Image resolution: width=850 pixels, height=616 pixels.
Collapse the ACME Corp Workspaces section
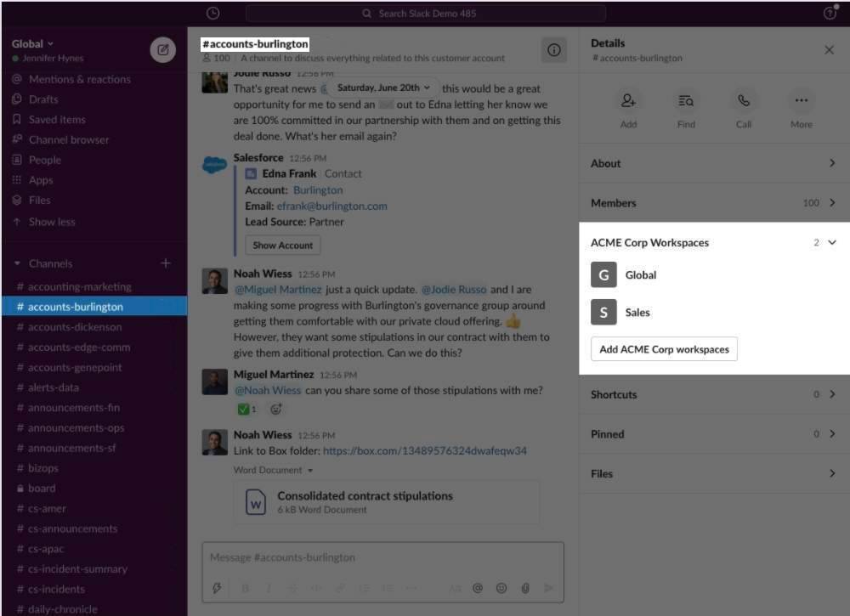832,242
